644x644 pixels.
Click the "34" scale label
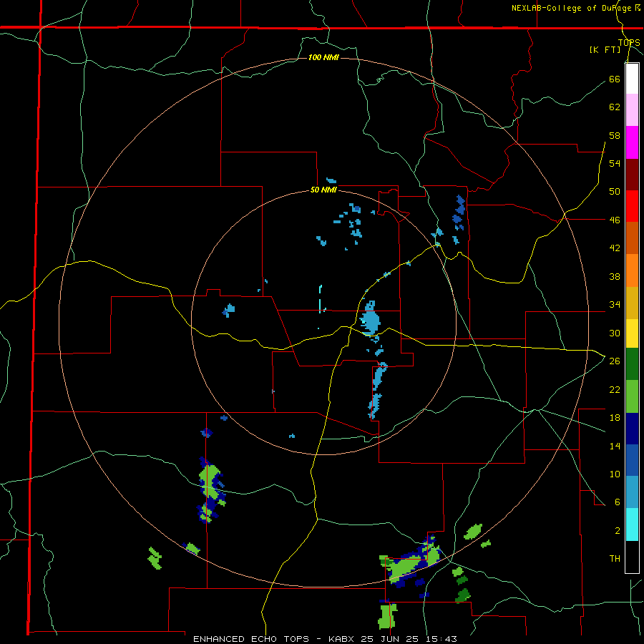pos(615,305)
